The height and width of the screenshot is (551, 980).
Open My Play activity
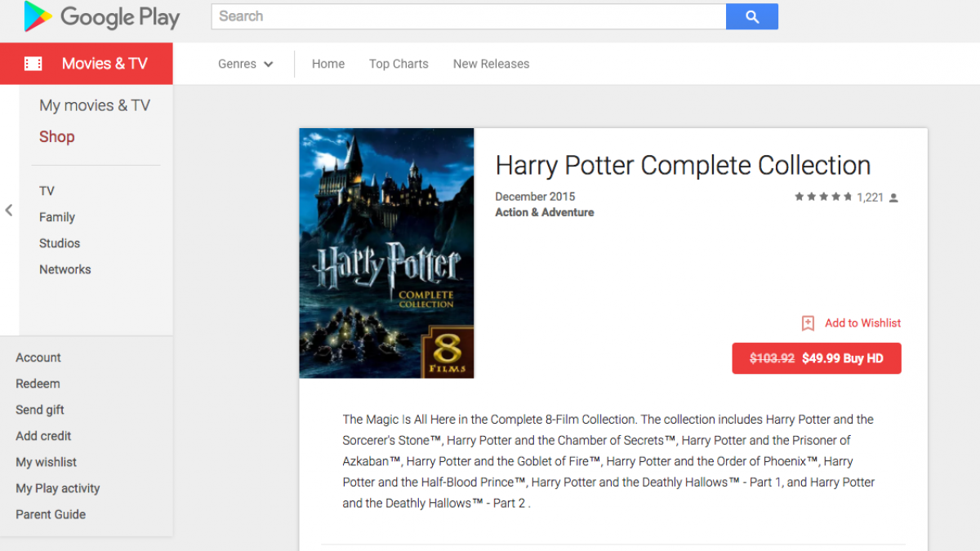58,488
